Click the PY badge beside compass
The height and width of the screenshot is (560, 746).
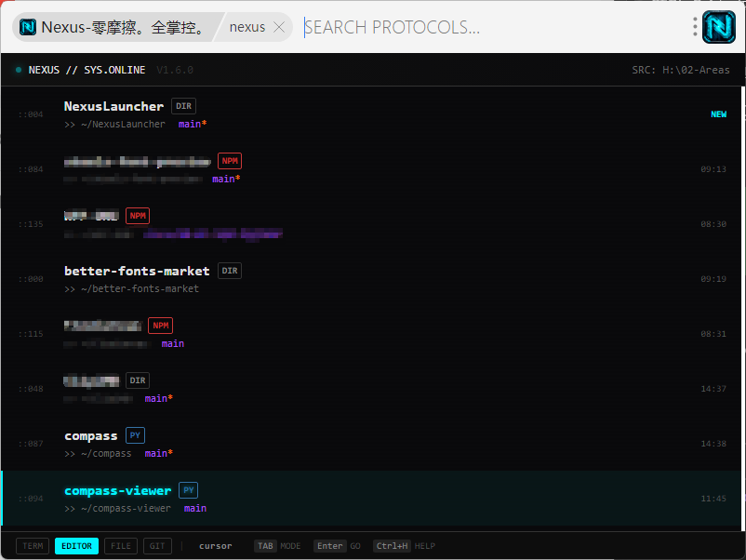pos(135,435)
